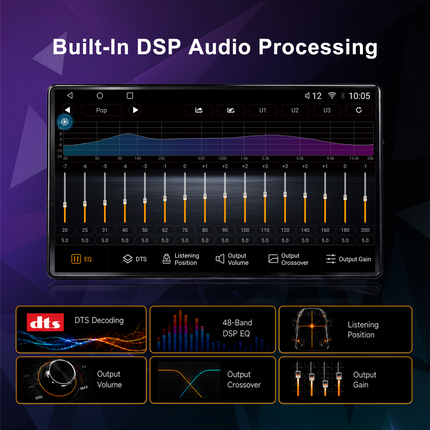Open the Pop preset selector

click(x=101, y=110)
